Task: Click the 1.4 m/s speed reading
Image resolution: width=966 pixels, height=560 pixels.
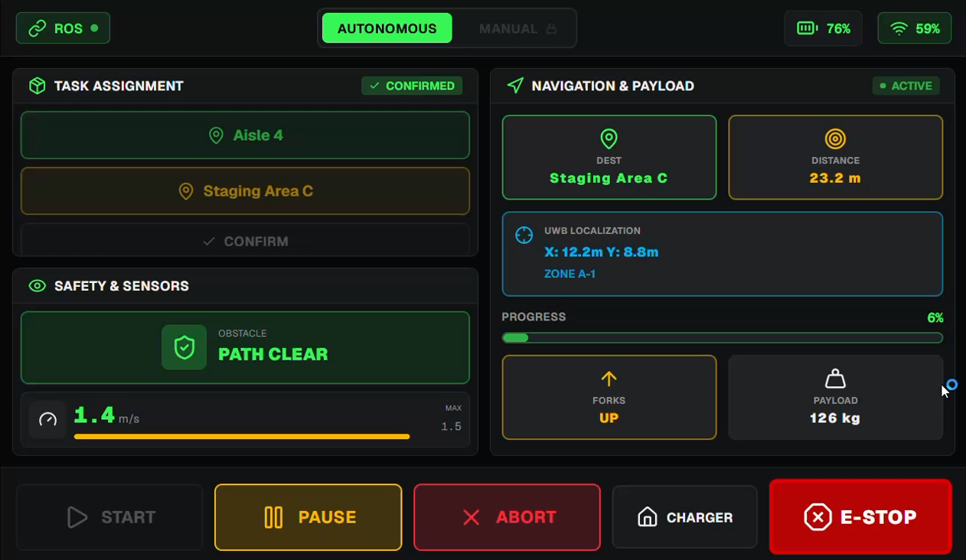Action: 106,416
